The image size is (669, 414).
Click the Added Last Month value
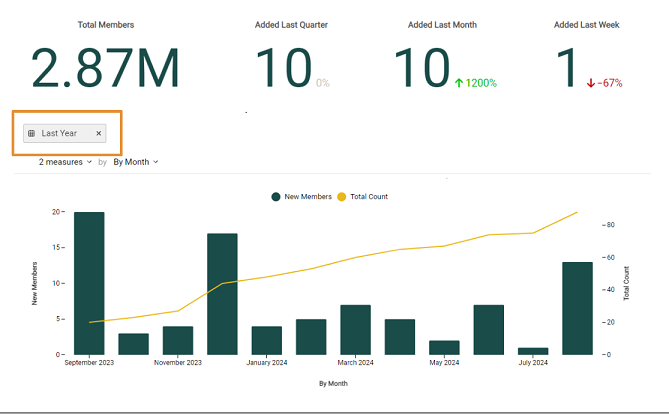pyautogui.click(x=421, y=68)
